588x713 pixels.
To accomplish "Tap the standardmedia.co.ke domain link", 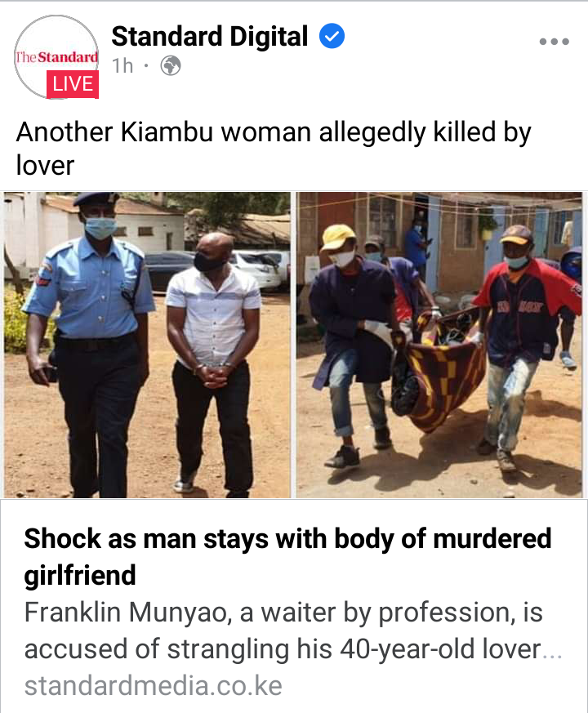I will click(x=154, y=686).
